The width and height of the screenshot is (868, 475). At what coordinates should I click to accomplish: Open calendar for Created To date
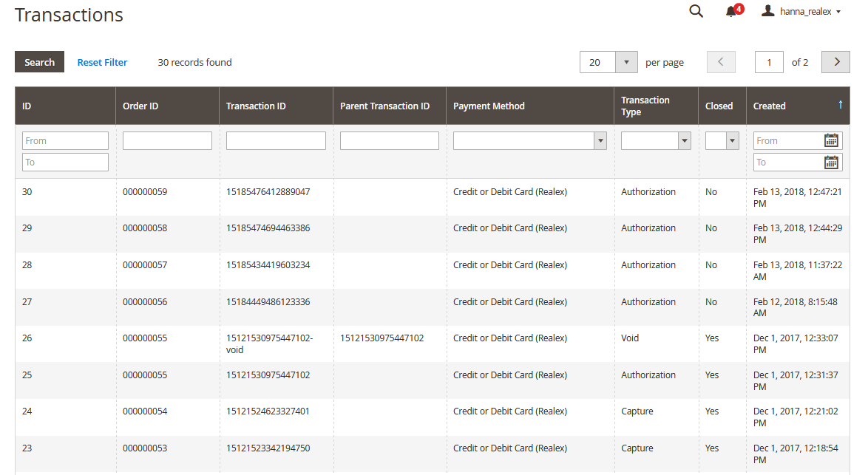pos(831,163)
